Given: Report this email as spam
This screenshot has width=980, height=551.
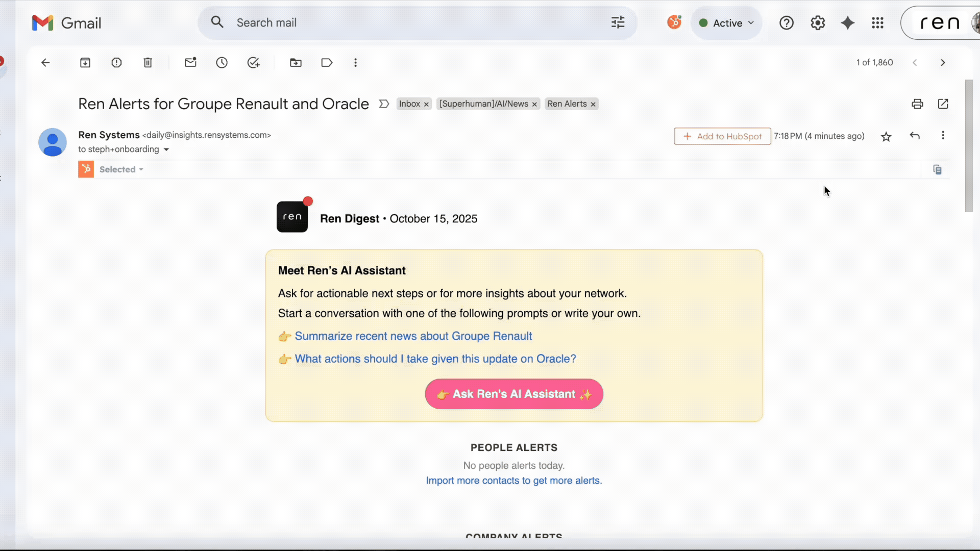Looking at the screenshot, I should (x=116, y=62).
